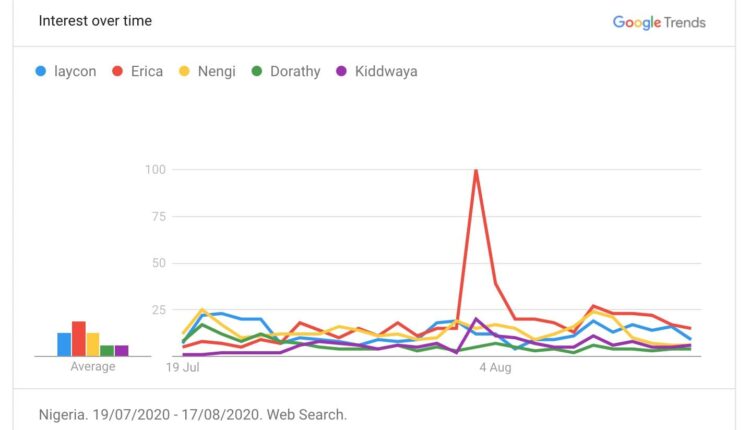Click the red Erica legend dot

117,71
